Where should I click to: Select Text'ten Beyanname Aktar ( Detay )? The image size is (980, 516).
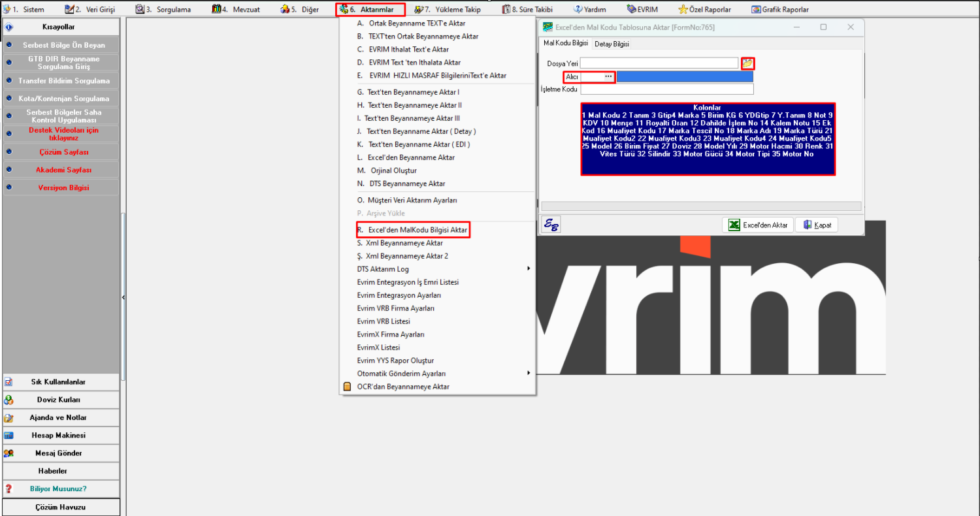438,131
